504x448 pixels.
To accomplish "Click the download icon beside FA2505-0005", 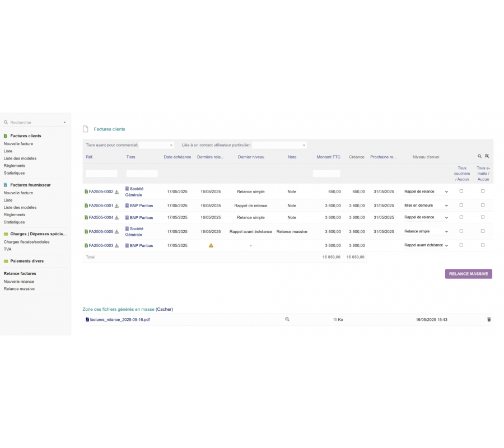I will pyautogui.click(x=117, y=231).
